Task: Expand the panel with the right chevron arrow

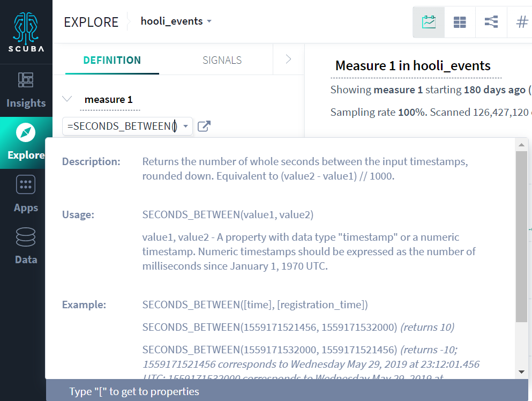Action: [x=288, y=60]
